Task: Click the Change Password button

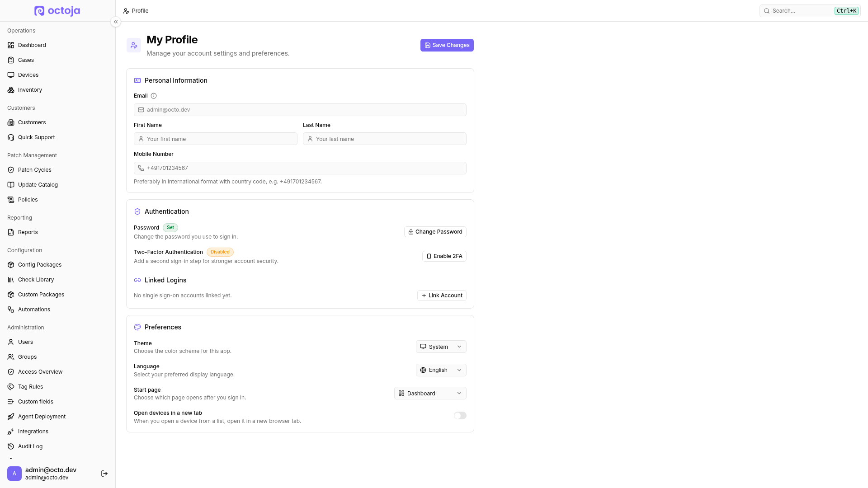Action: (435, 232)
